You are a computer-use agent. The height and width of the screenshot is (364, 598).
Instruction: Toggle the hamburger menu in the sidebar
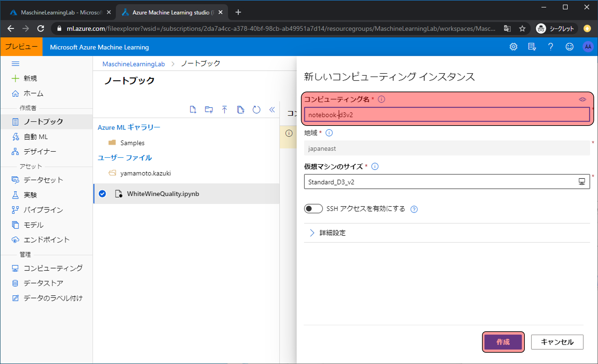point(15,64)
